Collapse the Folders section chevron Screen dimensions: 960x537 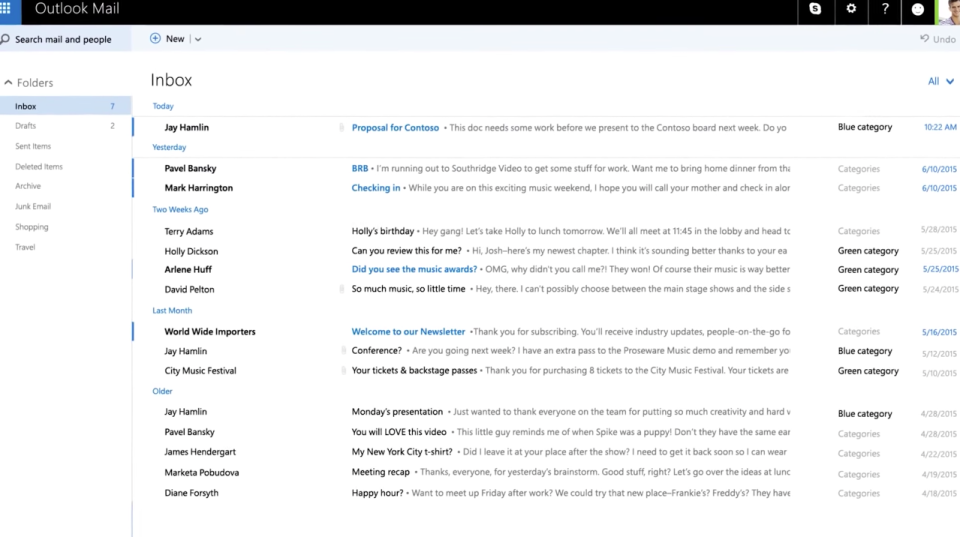click(x=8, y=83)
